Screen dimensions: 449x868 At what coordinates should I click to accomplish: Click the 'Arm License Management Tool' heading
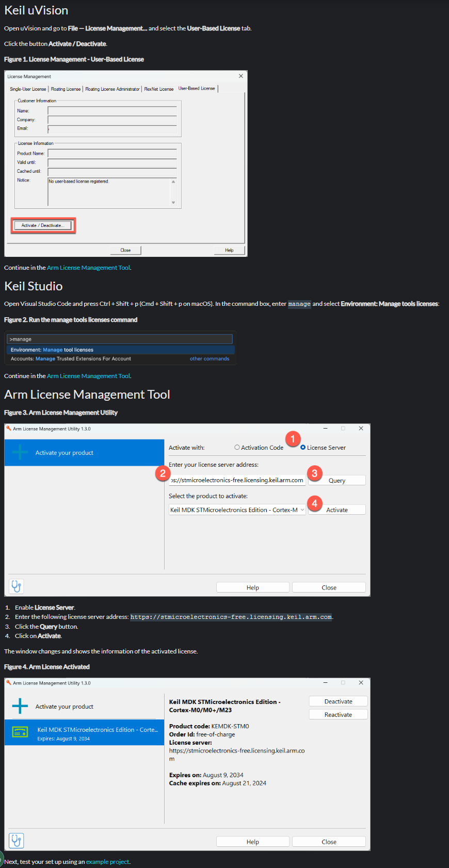coord(87,395)
